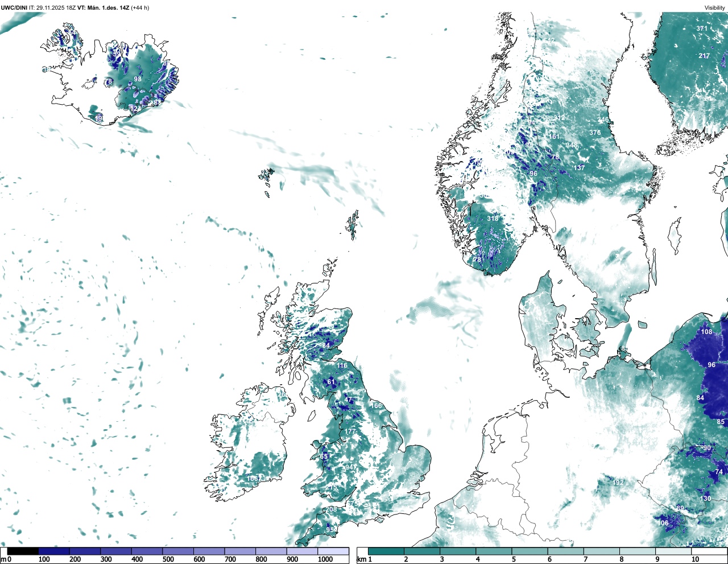Click the 3–4 km legend swatch
This screenshot has width=728, height=564.
pos(458,551)
